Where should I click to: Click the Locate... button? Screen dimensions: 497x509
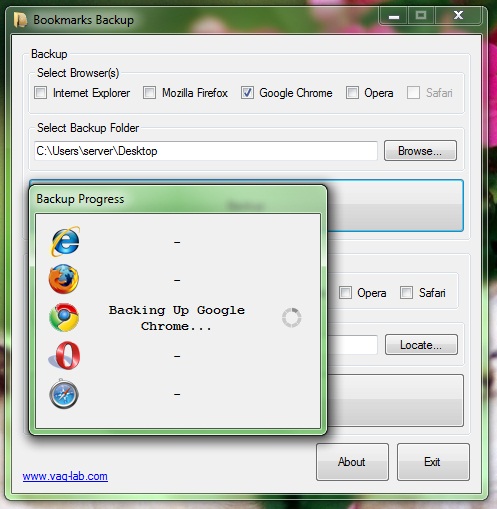[421, 345]
